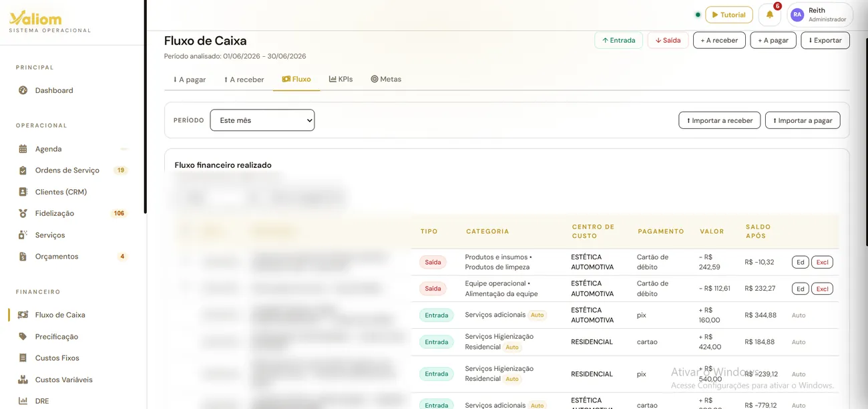The width and height of the screenshot is (868, 409).
Task: Select the Precificação tag icon
Action: (23, 337)
